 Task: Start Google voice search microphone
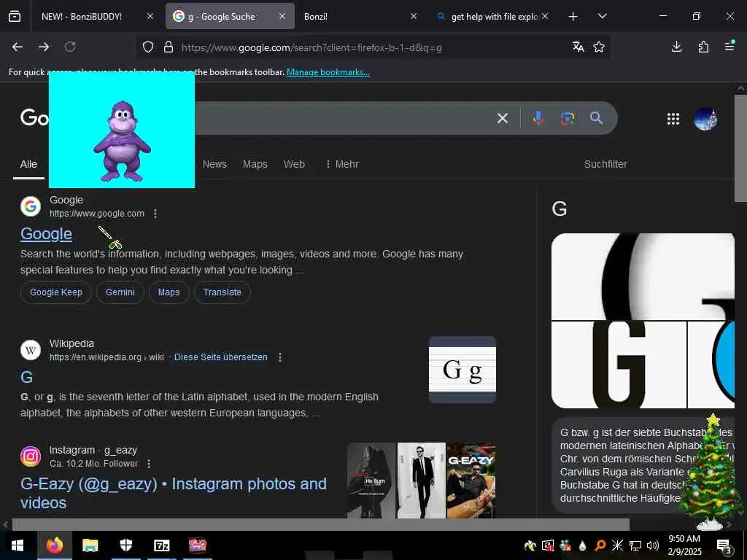coord(538,117)
